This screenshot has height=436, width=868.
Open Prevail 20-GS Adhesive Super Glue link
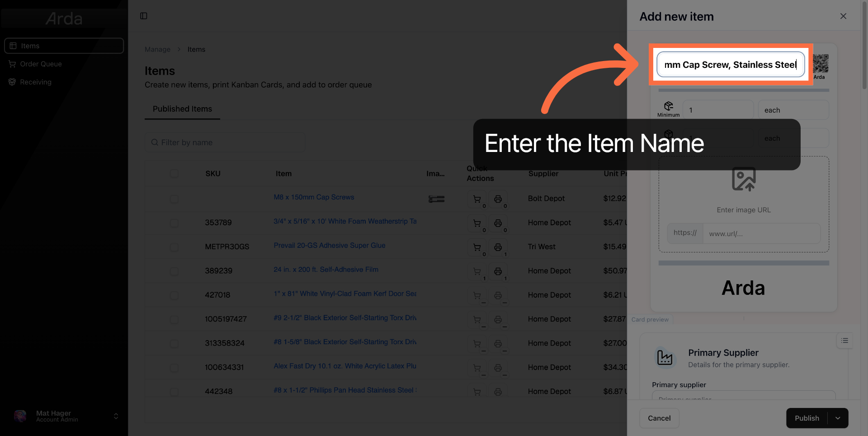(x=330, y=245)
